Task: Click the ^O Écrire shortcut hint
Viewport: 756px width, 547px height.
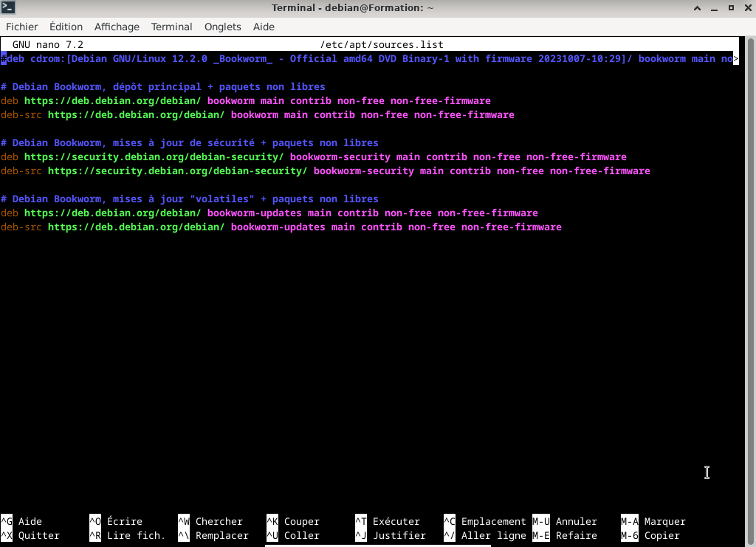Action: point(116,521)
